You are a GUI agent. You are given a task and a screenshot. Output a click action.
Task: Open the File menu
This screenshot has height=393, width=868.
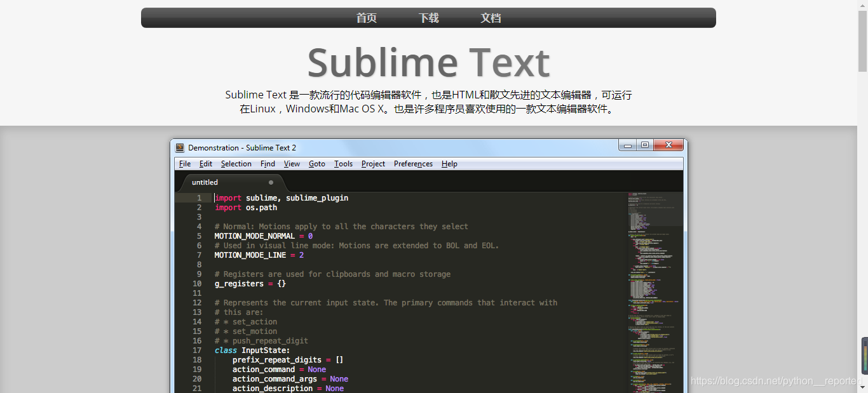click(185, 164)
